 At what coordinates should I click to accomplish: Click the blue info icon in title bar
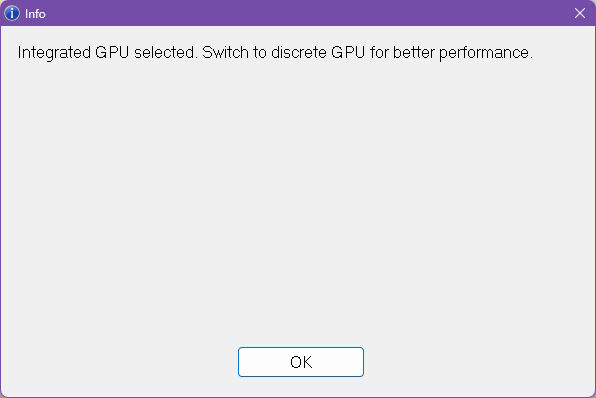click(x=12, y=13)
